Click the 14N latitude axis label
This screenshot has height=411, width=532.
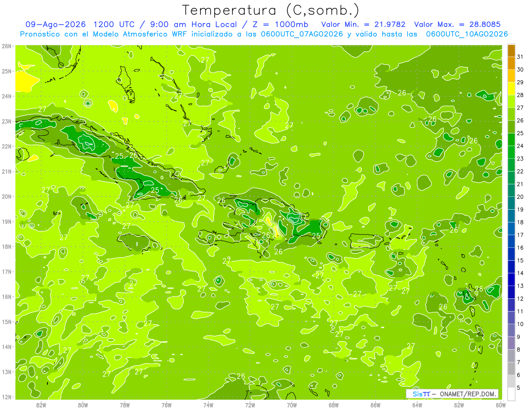[7, 347]
